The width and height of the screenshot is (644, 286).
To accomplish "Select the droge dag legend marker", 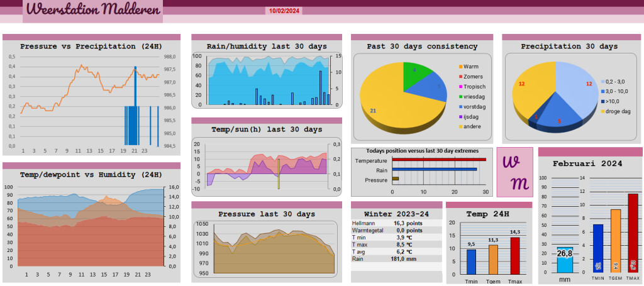I will 602,111.
